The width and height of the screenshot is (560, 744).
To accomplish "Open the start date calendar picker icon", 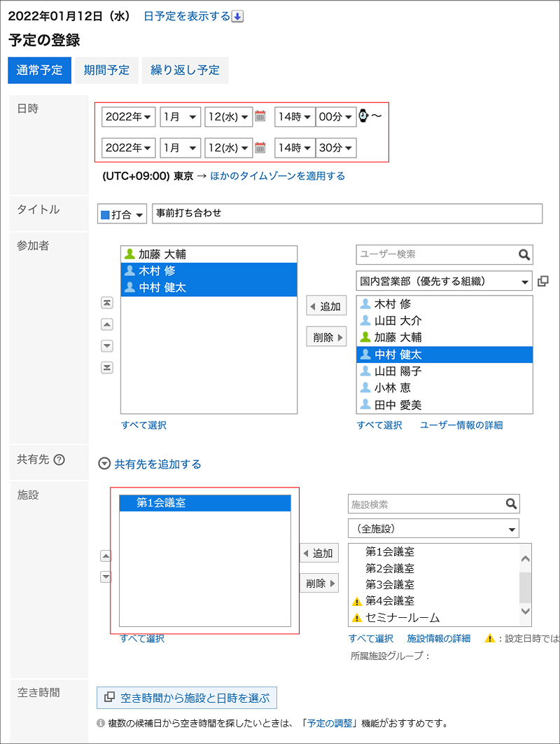I will pyautogui.click(x=260, y=116).
